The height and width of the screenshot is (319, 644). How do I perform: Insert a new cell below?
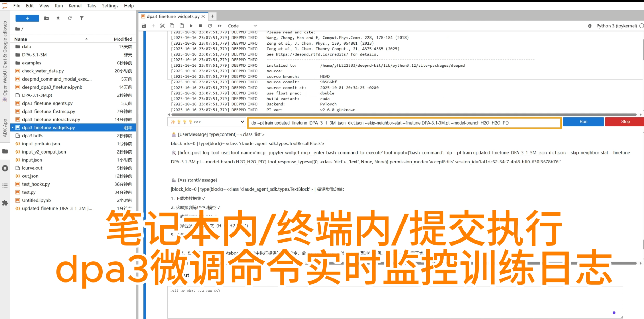[153, 26]
